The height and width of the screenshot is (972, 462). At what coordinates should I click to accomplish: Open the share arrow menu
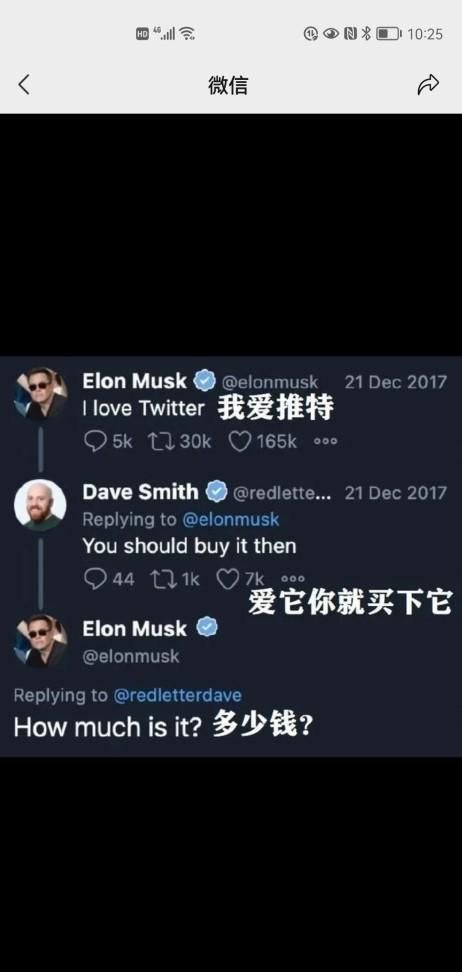pyautogui.click(x=428, y=85)
